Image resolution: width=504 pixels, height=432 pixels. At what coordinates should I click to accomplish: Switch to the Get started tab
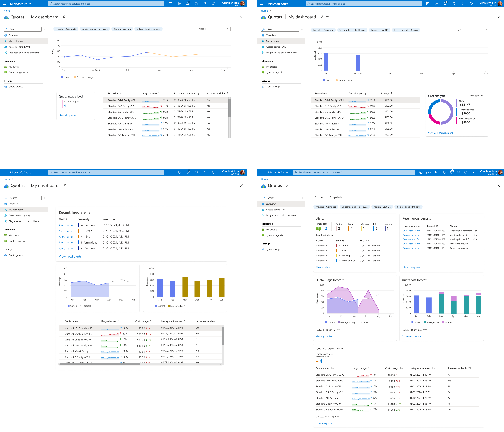321,197
